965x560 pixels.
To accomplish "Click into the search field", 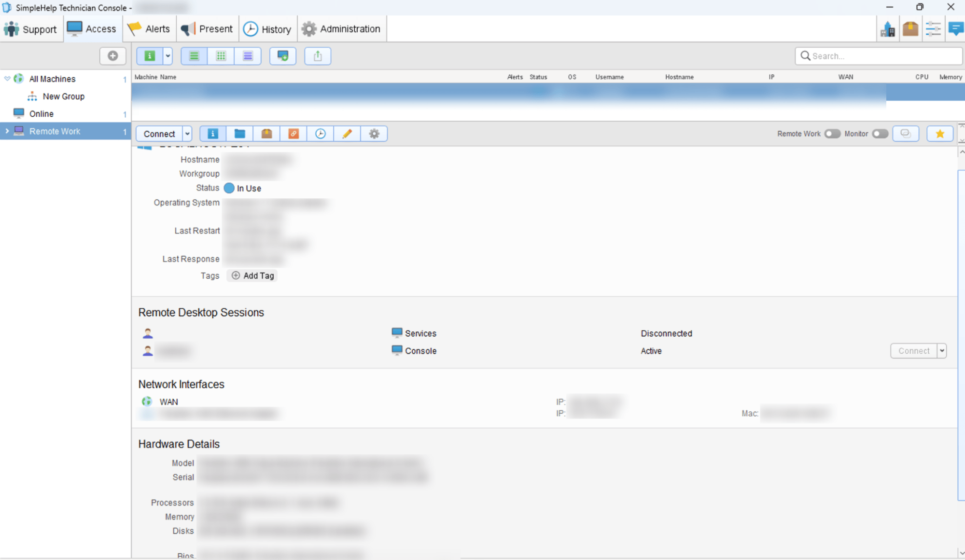I will tap(879, 55).
